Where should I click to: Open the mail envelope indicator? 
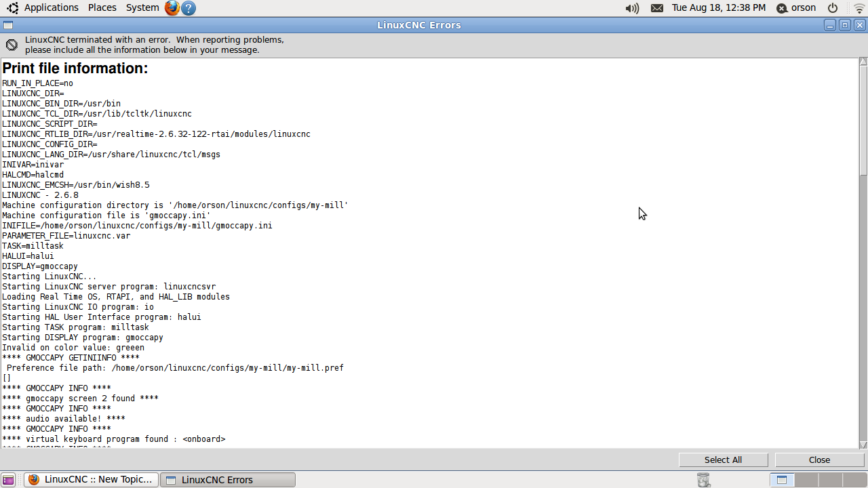[x=657, y=8]
